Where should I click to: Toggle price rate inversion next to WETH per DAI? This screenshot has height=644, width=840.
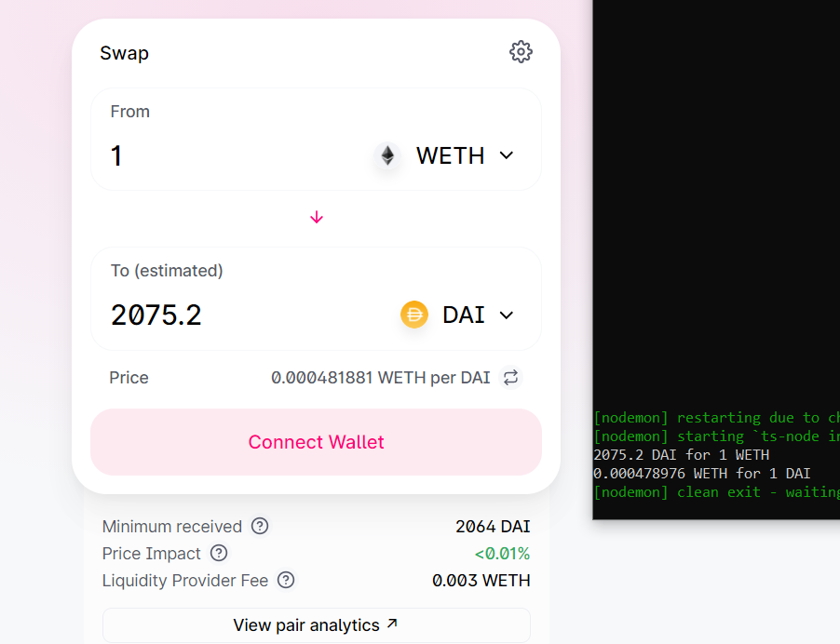pos(510,377)
